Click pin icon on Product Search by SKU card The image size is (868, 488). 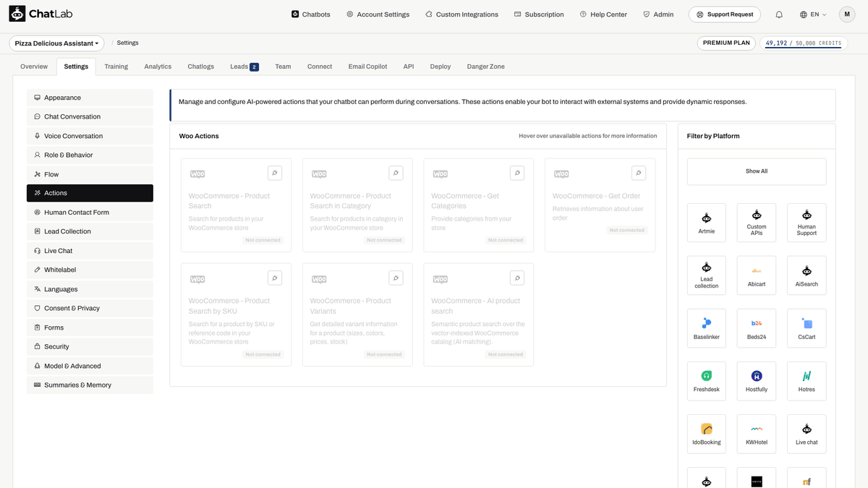pos(274,278)
